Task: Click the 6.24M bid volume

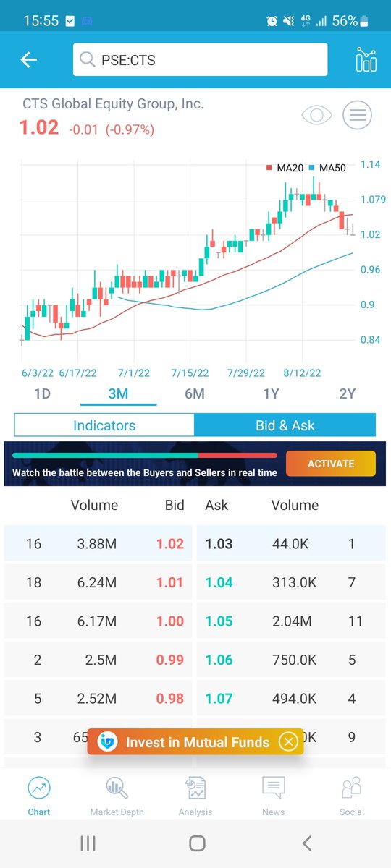Action: click(x=96, y=582)
